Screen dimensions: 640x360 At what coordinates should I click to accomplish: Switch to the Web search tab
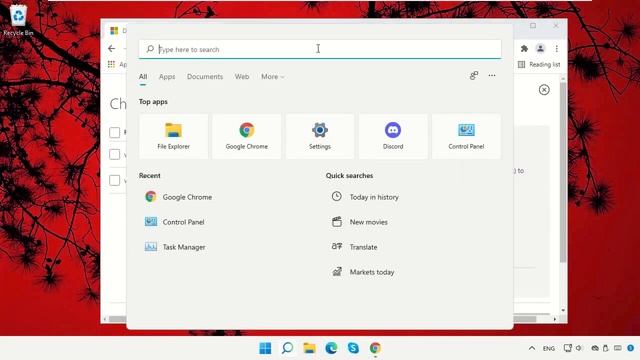pos(242,77)
